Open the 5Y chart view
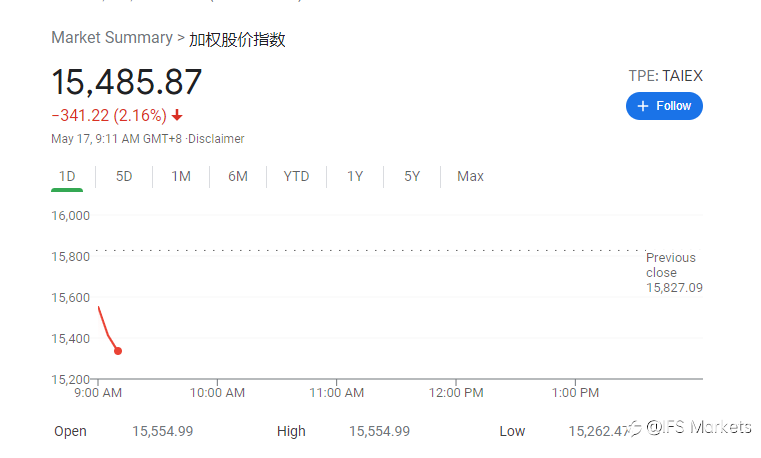 [x=412, y=176]
